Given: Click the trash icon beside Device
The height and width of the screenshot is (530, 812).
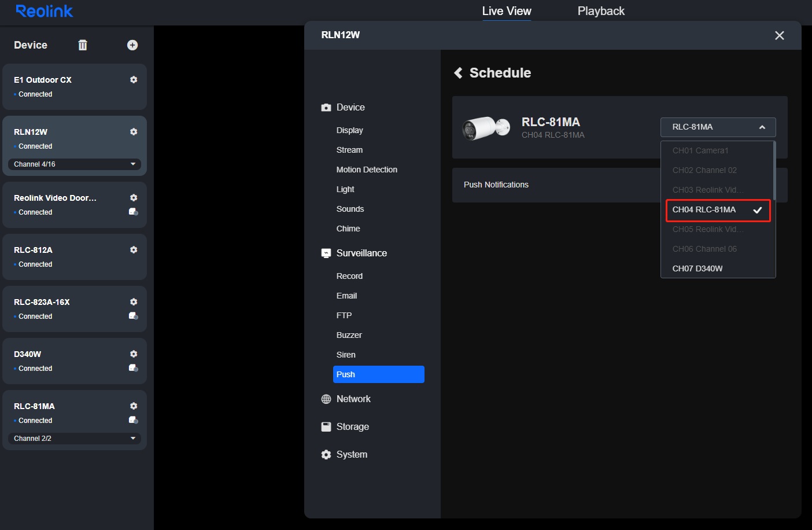Looking at the screenshot, I should coord(83,45).
